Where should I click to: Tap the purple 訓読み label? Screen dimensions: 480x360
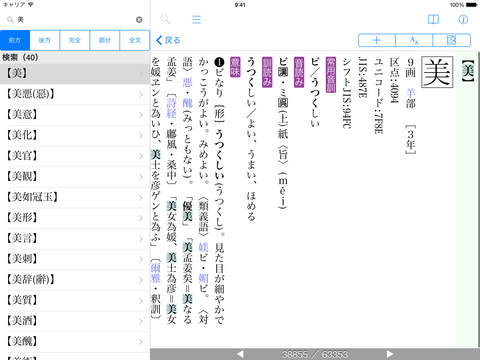267,72
